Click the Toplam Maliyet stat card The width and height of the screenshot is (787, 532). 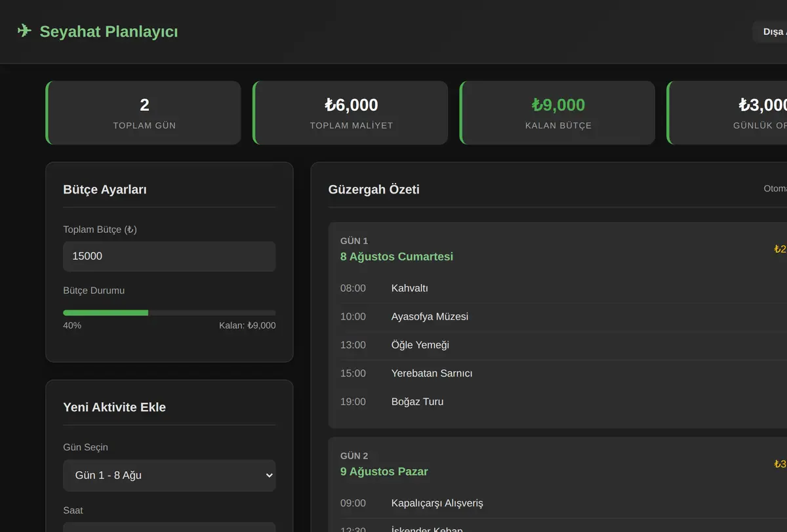[351, 113]
